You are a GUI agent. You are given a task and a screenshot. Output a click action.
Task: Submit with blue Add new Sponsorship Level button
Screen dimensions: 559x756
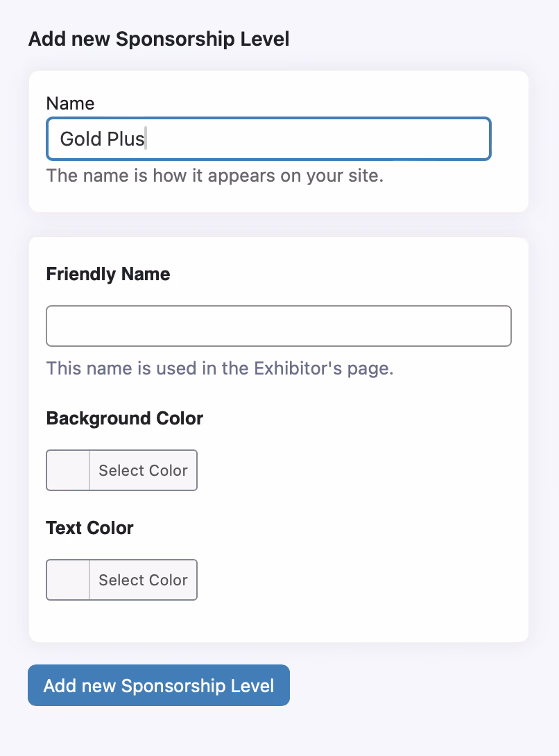pos(159,686)
